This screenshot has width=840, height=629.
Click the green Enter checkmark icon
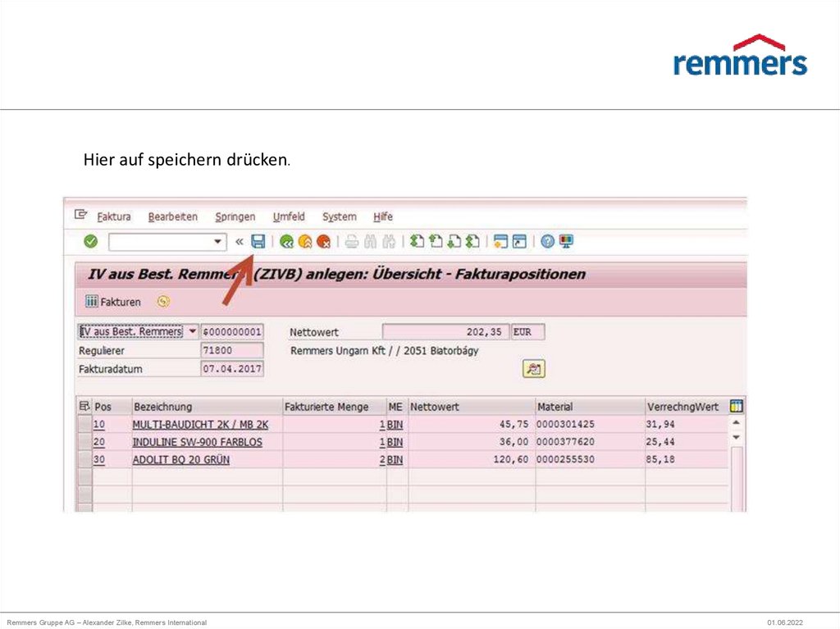tap(91, 242)
